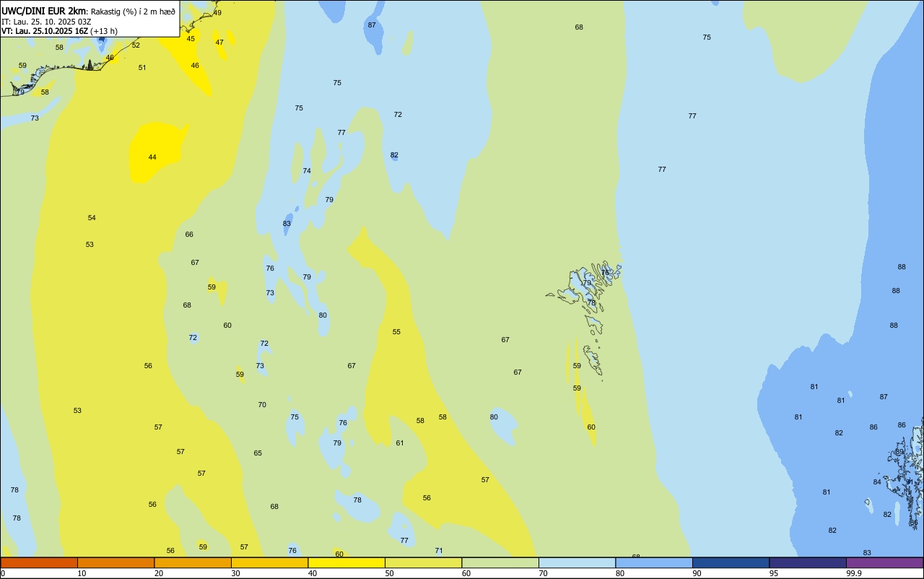This screenshot has width=924, height=579.
Task: Click the 'UWC/DINI EUR 2km' title text
Action: [x=44, y=11]
